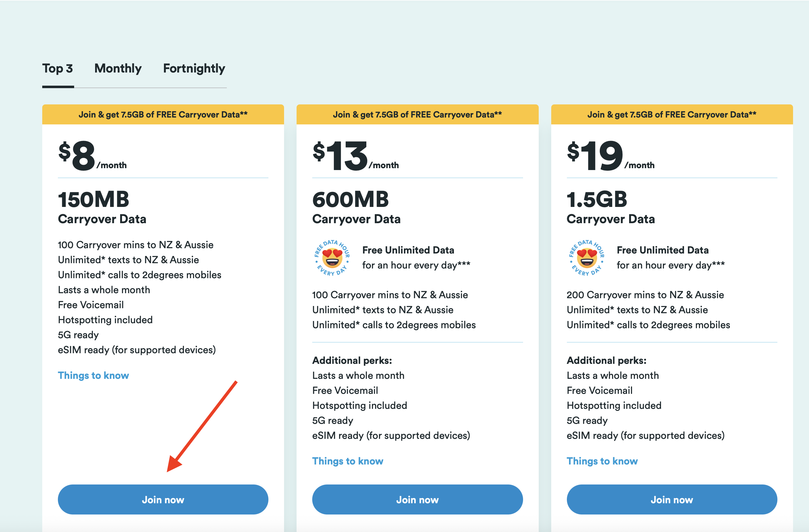
Task: Open Things to know for the 150MB plan
Action: [94, 375]
